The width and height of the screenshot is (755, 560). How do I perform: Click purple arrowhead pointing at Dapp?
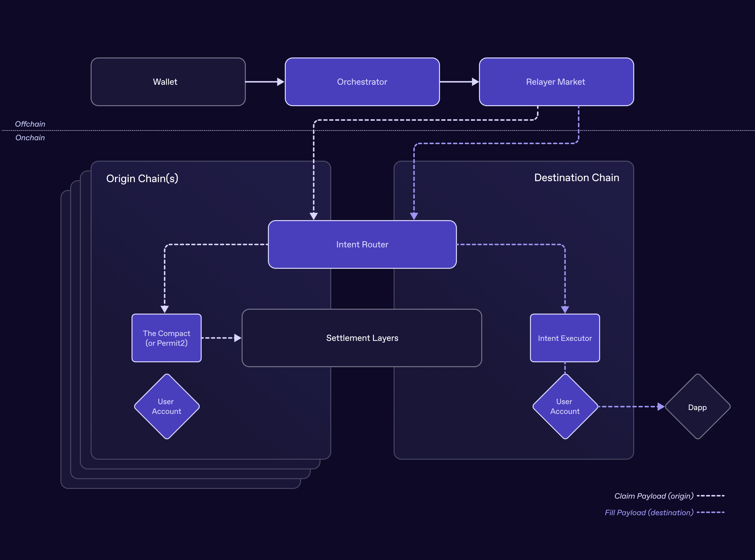(661, 406)
